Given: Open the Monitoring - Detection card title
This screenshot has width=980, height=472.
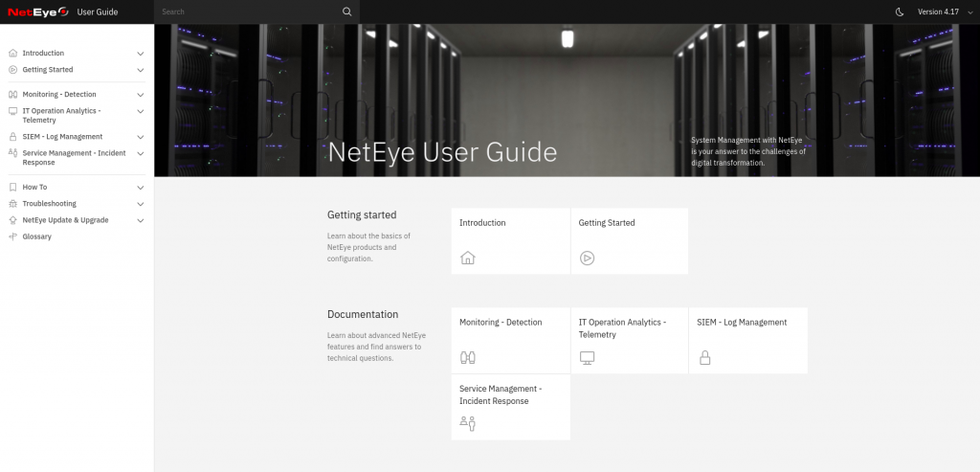Looking at the screenshot, I should click(x=501, y=322).
